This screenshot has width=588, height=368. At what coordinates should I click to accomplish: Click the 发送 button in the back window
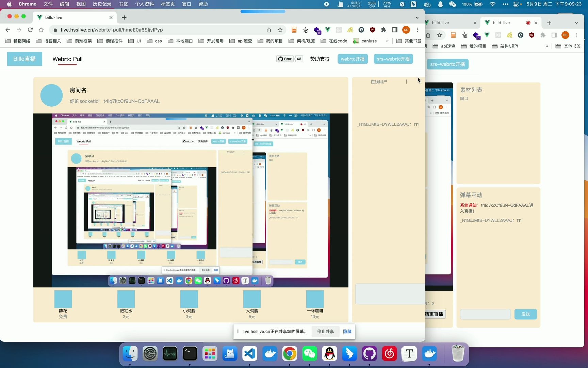[x=526, y=314]
